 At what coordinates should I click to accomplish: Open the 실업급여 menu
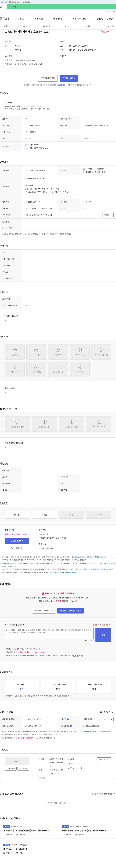58,19
